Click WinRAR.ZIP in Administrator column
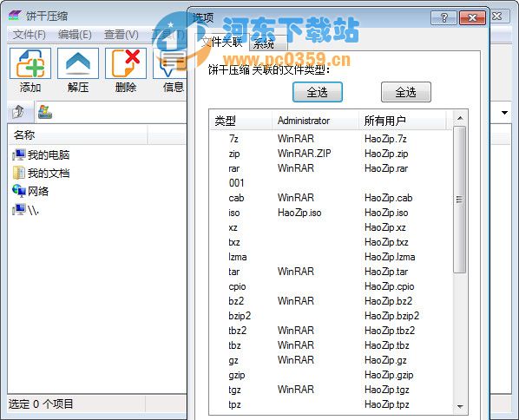The image size is (519, 420). (x=304, y=154)
